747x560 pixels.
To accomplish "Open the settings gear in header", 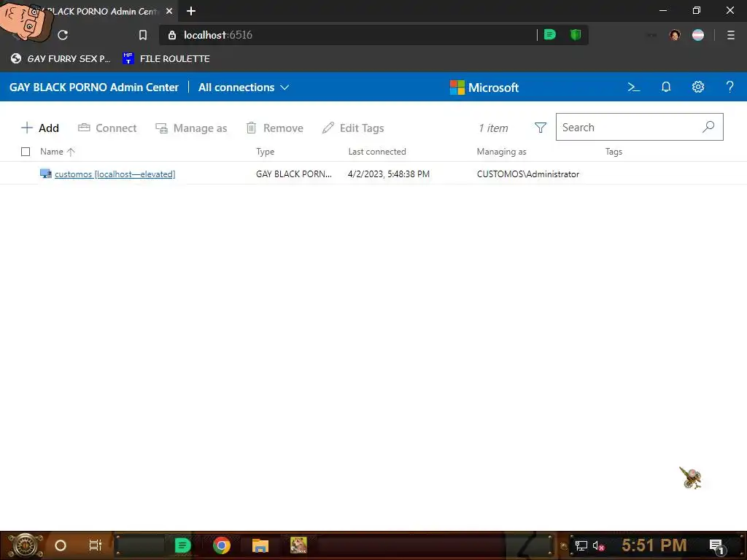I will point(698,87).
